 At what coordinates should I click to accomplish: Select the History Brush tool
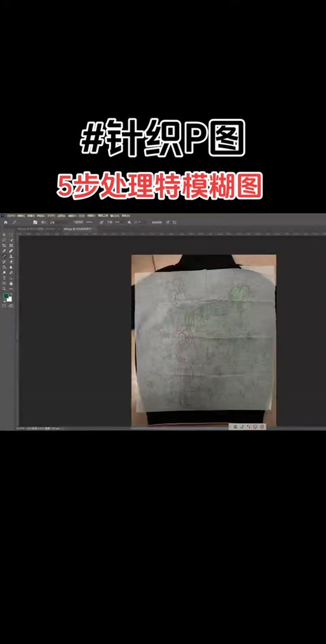4,262
